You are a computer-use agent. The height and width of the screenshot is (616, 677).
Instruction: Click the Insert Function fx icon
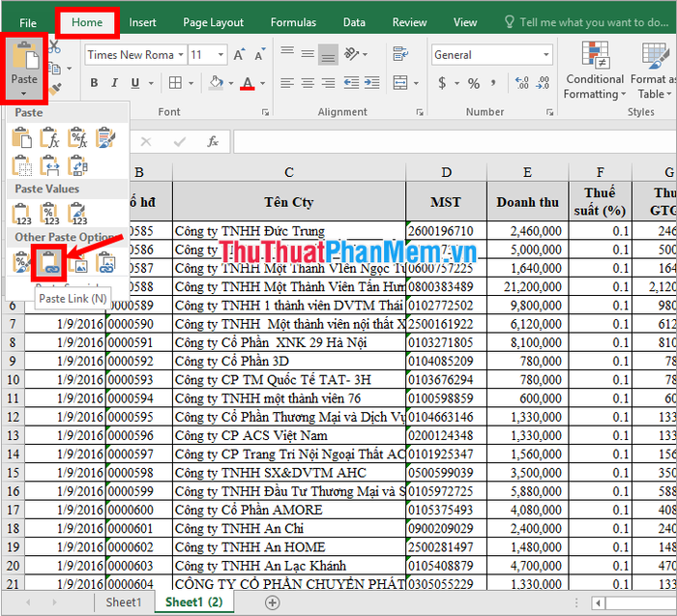(x=213, y=141)
